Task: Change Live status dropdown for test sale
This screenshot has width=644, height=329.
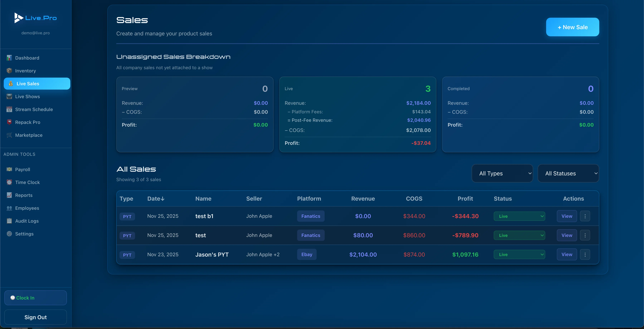Action: point(519,235)
